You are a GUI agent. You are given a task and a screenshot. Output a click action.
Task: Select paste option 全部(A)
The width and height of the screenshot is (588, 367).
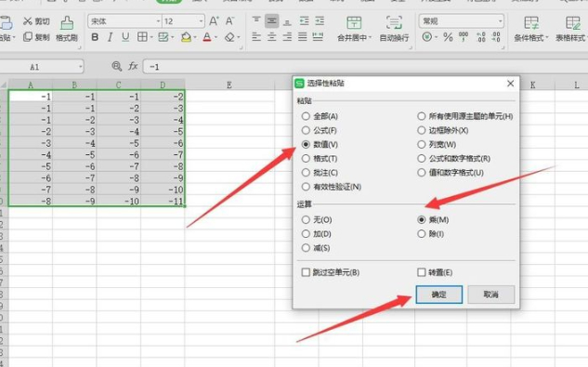pos(320,116)
